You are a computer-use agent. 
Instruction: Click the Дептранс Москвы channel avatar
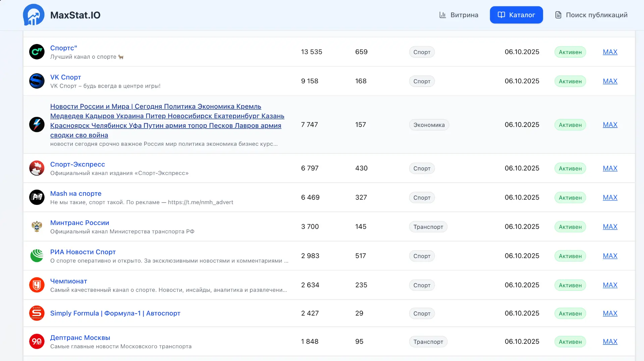click(37, 342)
